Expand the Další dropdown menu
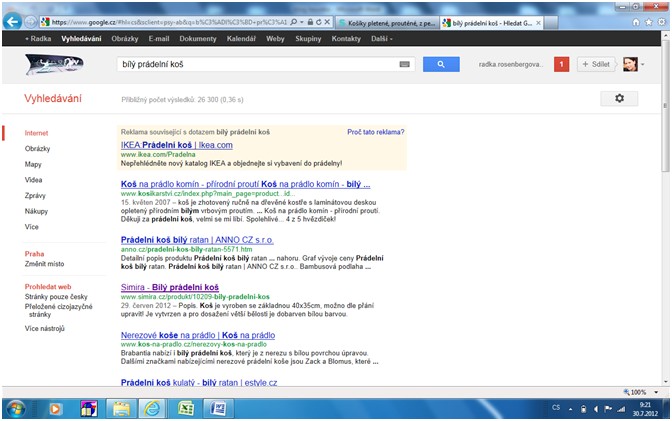Image resolution: width=672 pixels, height=421 pixels. coord(382,39)
